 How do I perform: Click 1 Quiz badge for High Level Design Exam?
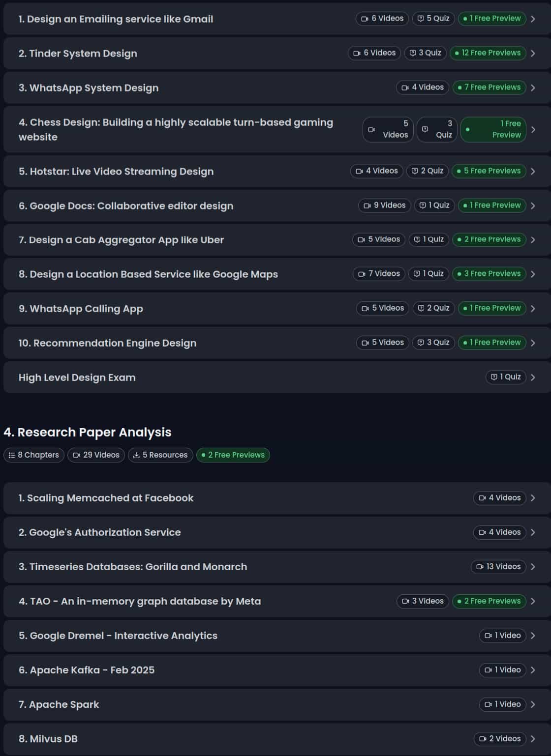coord(506,377)
